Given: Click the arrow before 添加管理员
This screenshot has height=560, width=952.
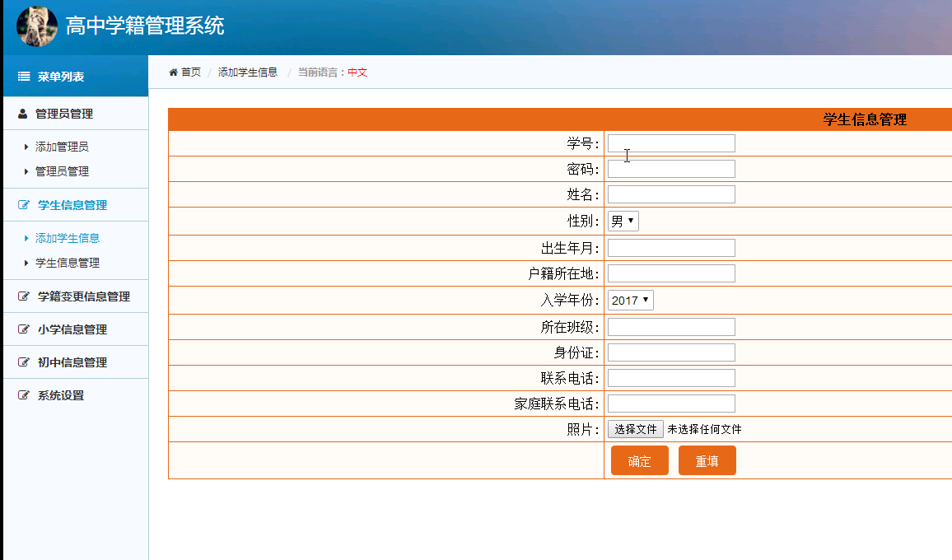Looking at the screenshot, I should (x=26, y=147).
